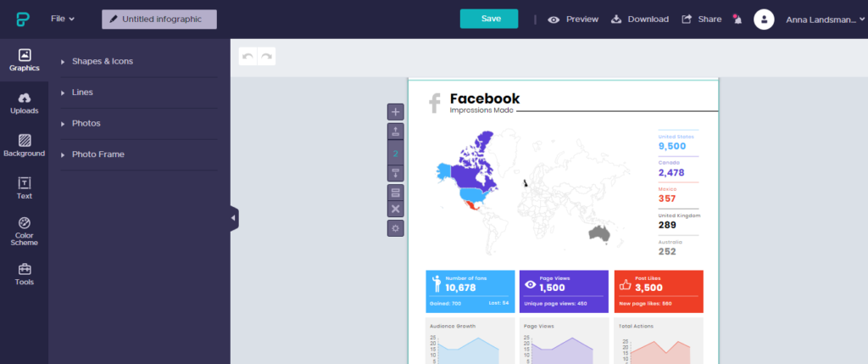Select the person icon in fans card
Screen dimensions: 868x364
coord(437,283)
